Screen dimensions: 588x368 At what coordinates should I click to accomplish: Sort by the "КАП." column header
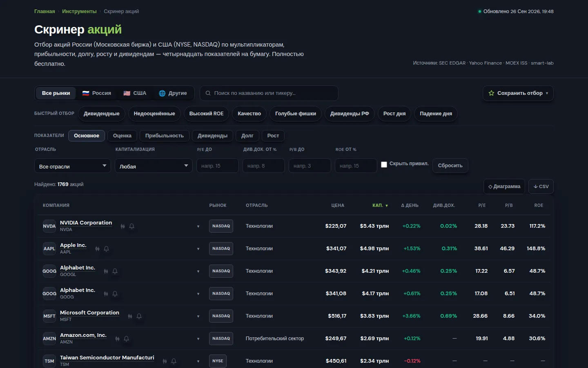click(x=380, y=205)
